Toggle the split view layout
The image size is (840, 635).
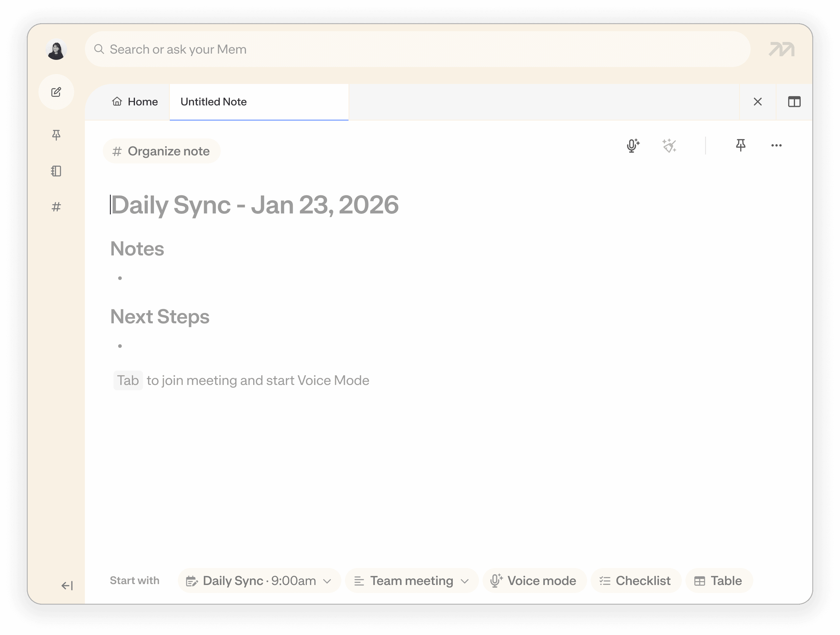coord(794,102)
